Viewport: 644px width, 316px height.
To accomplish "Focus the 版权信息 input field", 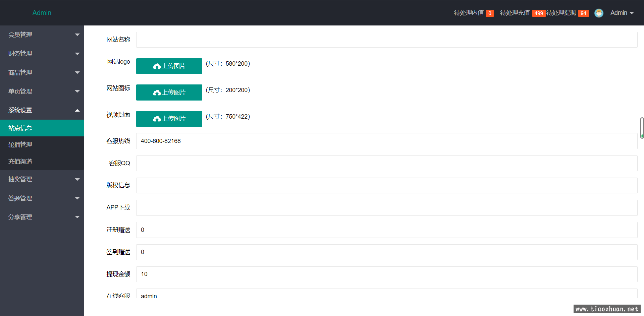I will [x=387, y=185].
